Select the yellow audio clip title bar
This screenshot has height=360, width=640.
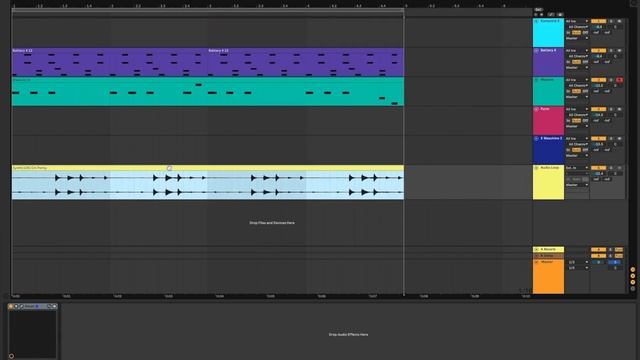(x=208, y=168)
